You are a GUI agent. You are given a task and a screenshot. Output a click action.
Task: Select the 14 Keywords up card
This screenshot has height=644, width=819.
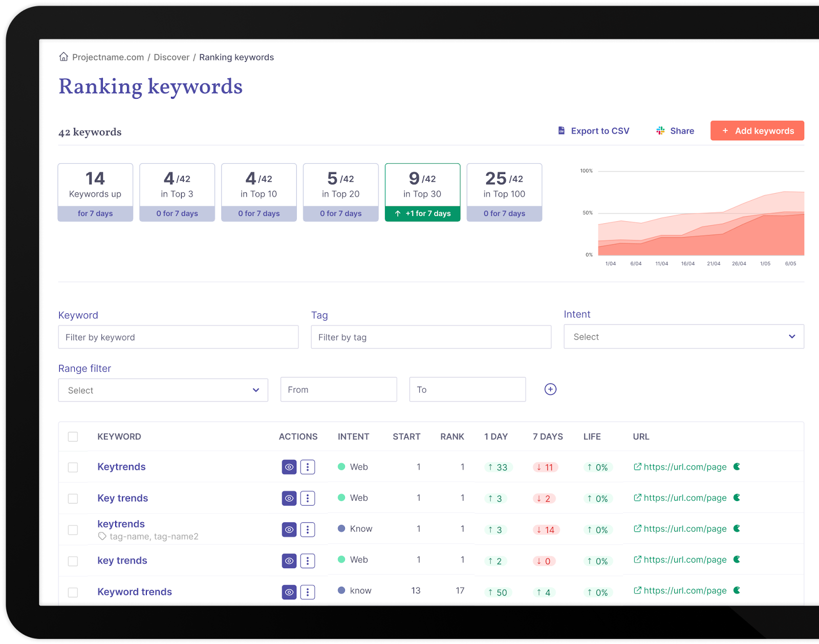[x=95, y=192]
